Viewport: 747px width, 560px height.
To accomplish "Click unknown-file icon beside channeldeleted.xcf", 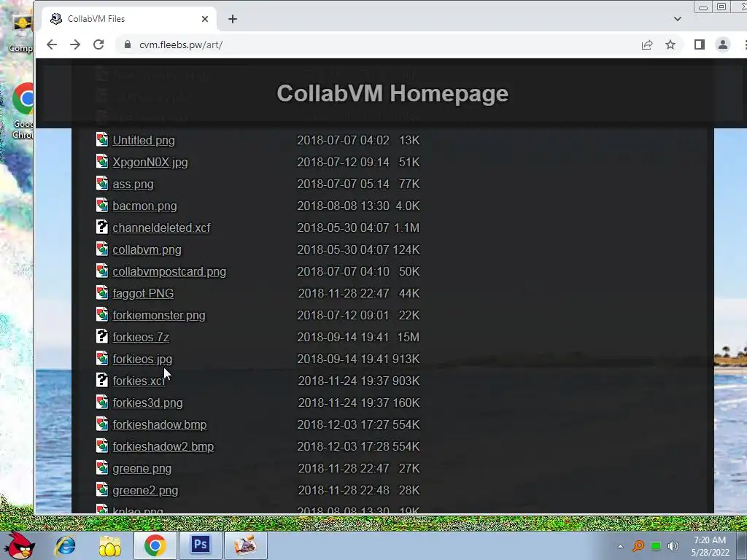I will click(102, 227).
